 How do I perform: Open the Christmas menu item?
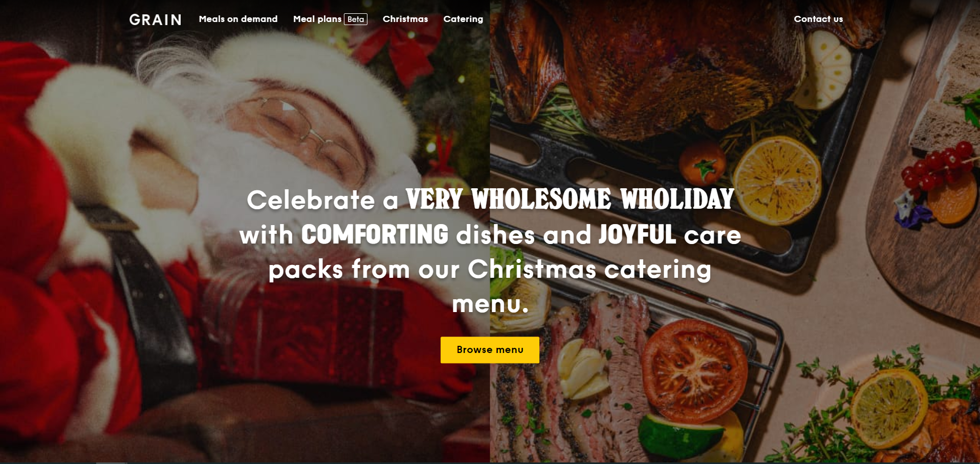(405, 19)
